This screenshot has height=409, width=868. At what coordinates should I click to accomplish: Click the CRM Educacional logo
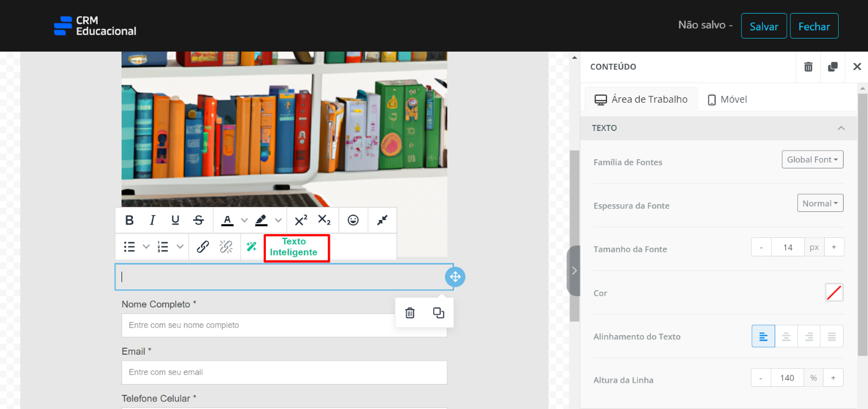point(95,26)
